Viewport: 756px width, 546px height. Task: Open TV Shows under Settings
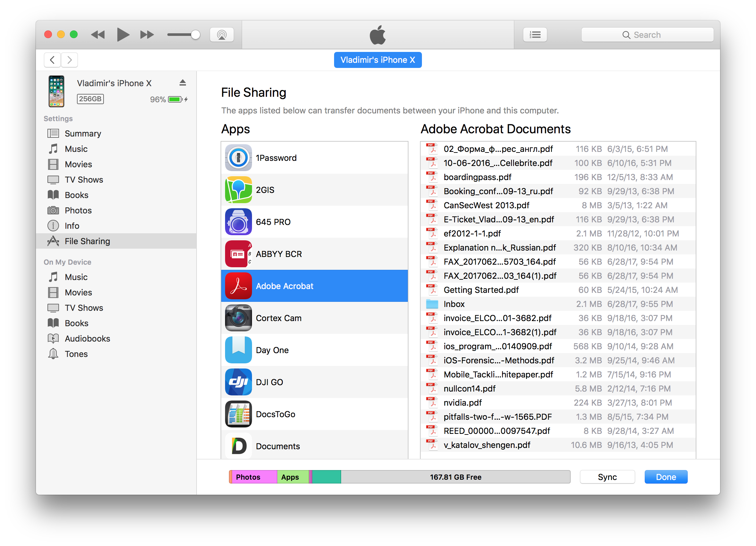point(116,179)
